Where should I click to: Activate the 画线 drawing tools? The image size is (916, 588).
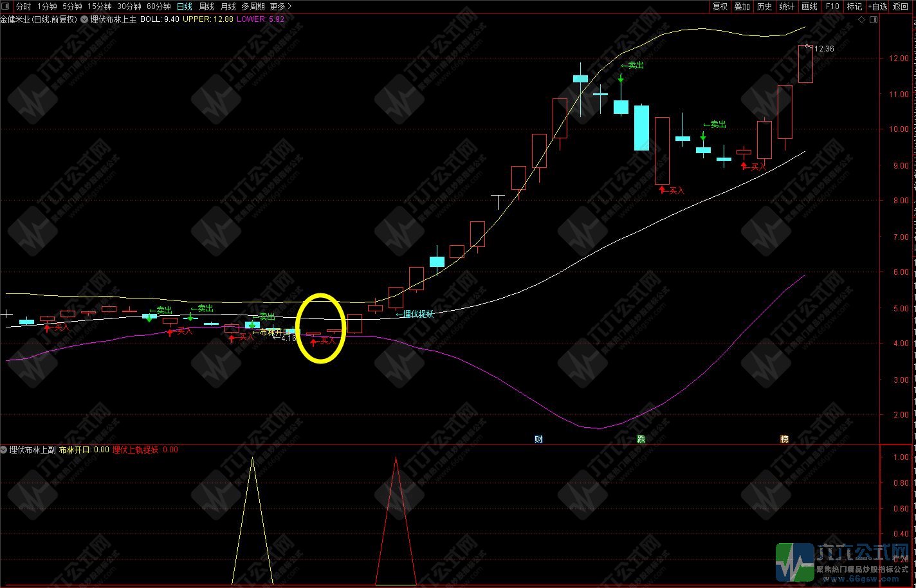tap(809, 6)
